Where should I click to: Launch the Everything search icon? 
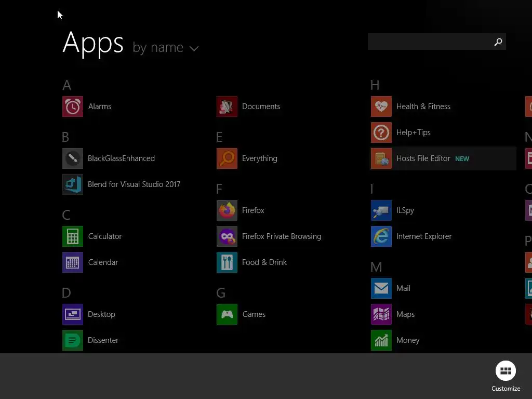click(227, 158)
